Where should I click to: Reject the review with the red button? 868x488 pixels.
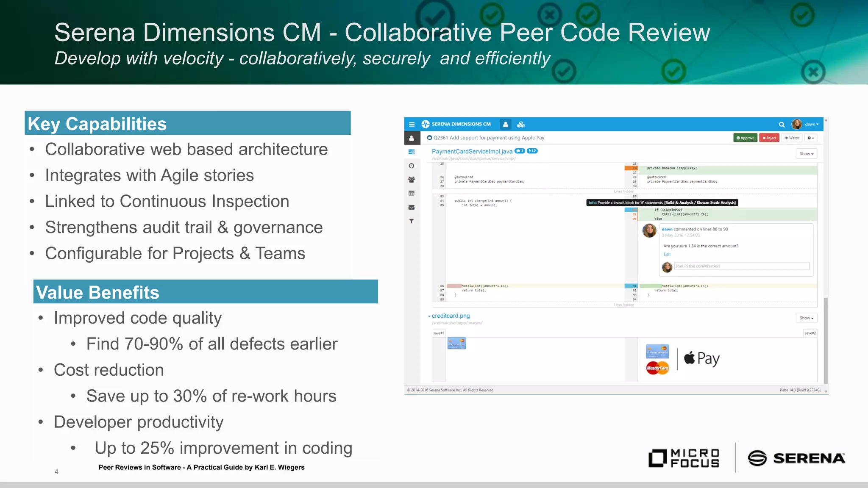(x=769, y=138)
